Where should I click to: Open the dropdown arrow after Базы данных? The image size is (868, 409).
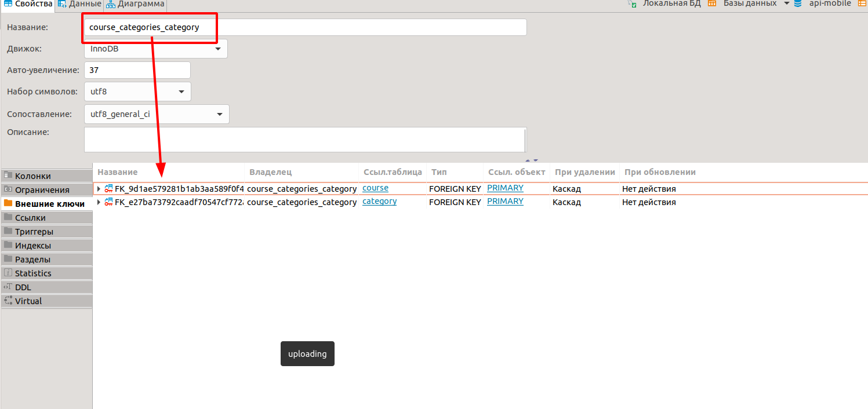(787, 3)
